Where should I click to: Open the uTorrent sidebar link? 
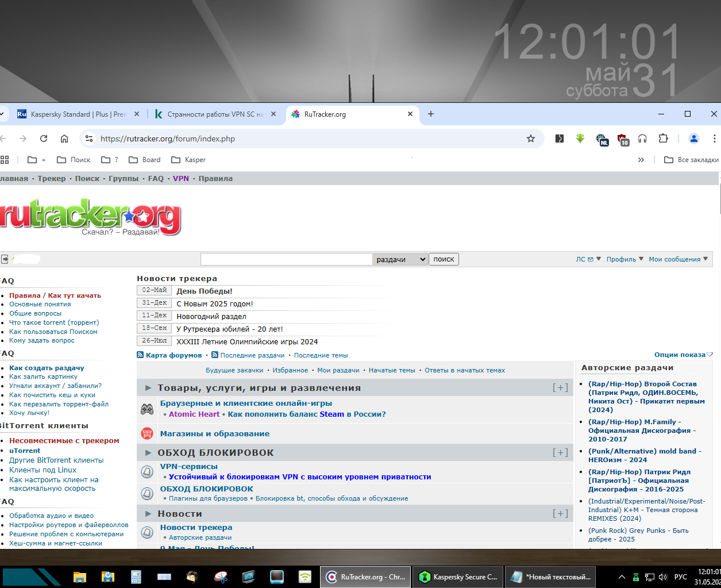click(x=25, y=451)
